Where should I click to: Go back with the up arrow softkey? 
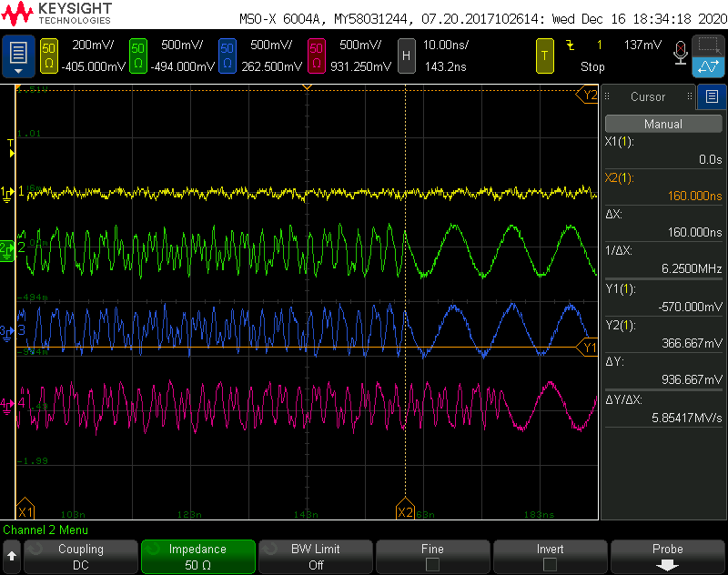[12, 557]
